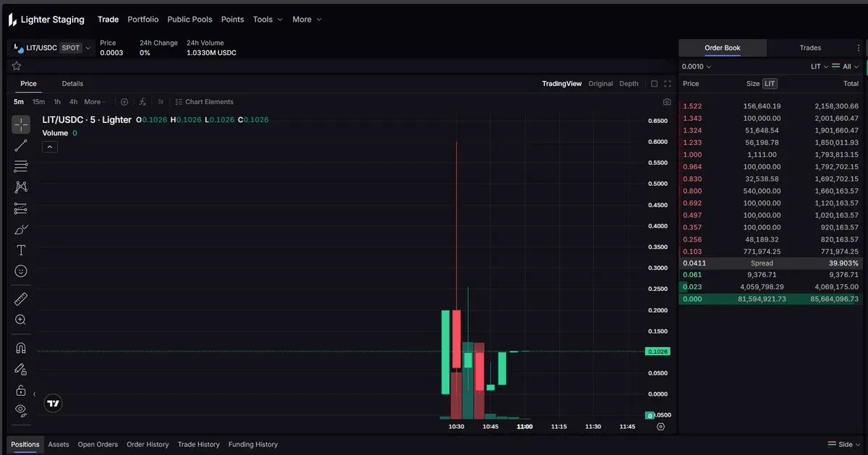Image resolution: width=868 pixels, height=455 pixels.
Task: Open the Points page
Action: click(x=232, y=20)
